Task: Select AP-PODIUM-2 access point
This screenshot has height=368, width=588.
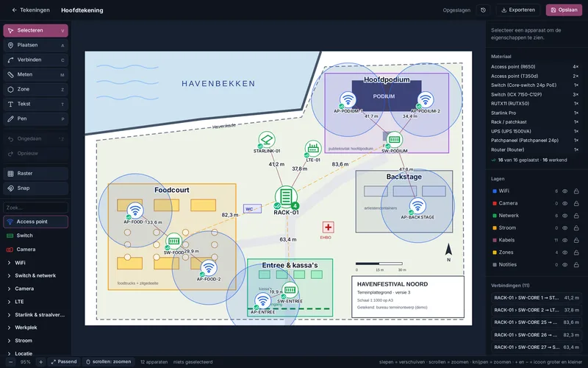Action: click(425, 100)
